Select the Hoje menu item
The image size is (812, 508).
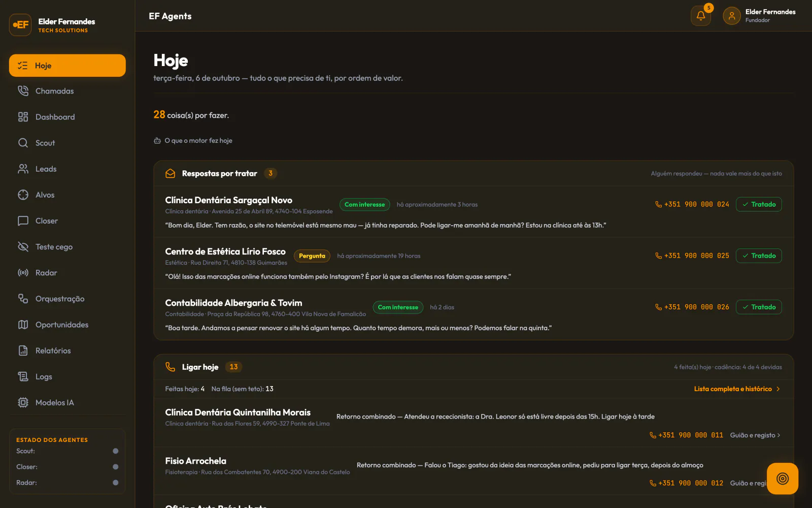(x=67, y=66)
